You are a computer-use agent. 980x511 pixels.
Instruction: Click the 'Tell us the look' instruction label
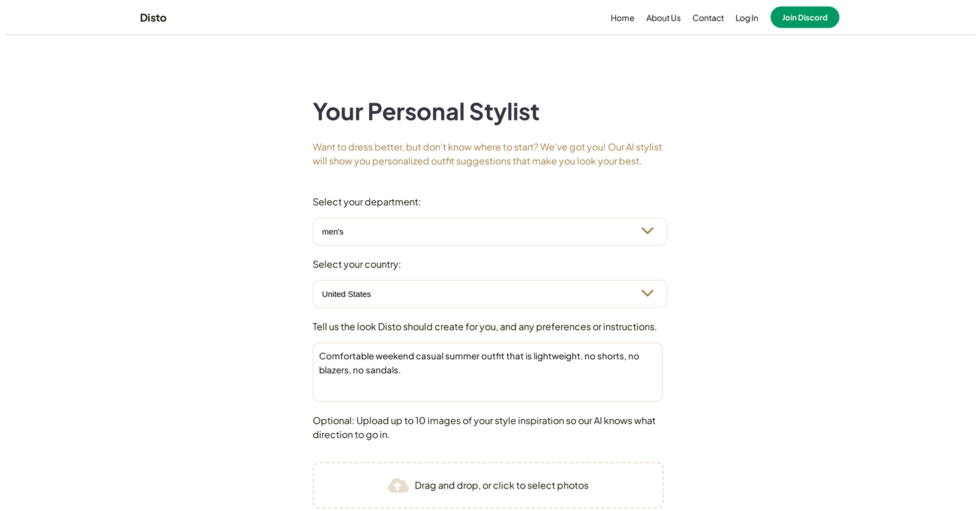click(484, 327)
